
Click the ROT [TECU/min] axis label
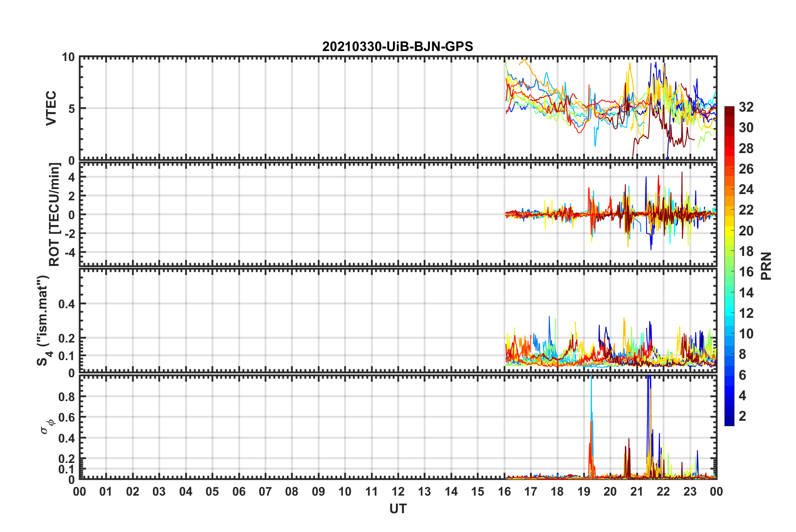pyautogui.click(x=54, y=215)
